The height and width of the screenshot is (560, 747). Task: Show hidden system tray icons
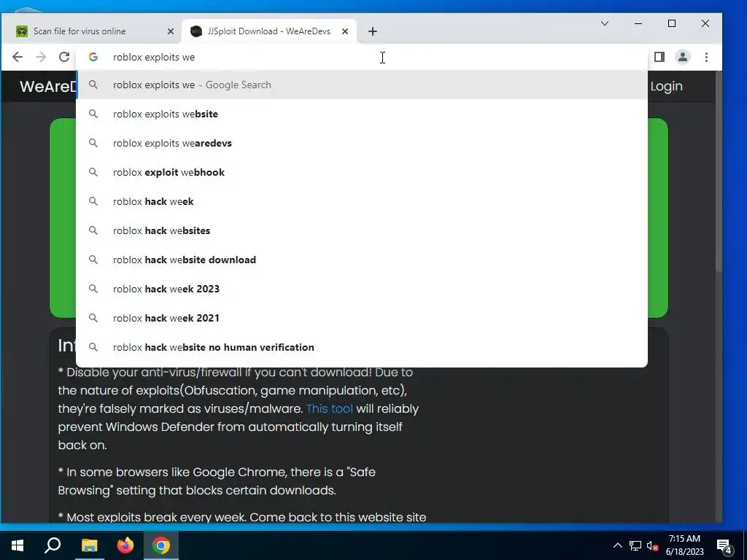point(617,545)
